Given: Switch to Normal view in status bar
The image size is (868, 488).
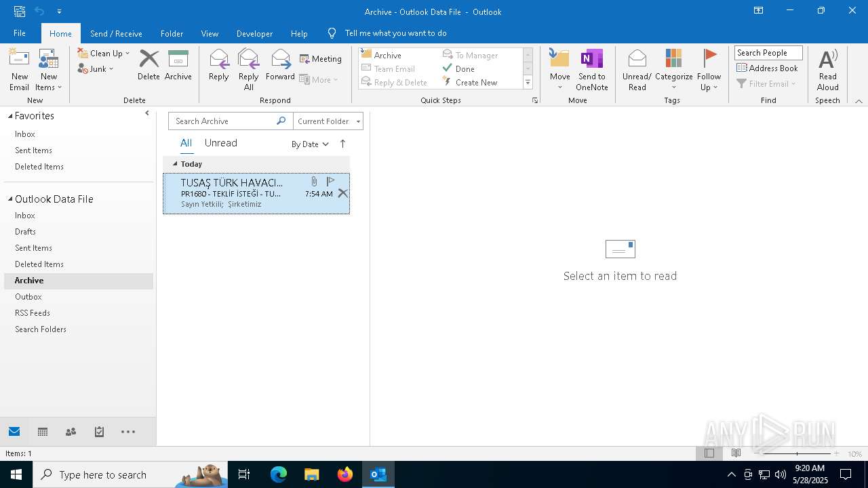Looking at the screenshot, I should (x=709, y=453).
